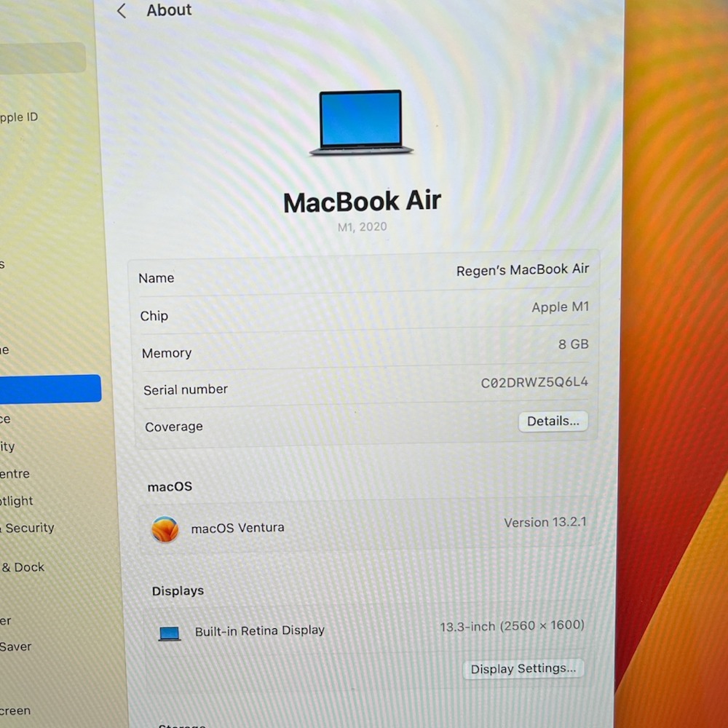Open the Security sidebar item
The width and height of the screenshot is (728, 728).
28,528
